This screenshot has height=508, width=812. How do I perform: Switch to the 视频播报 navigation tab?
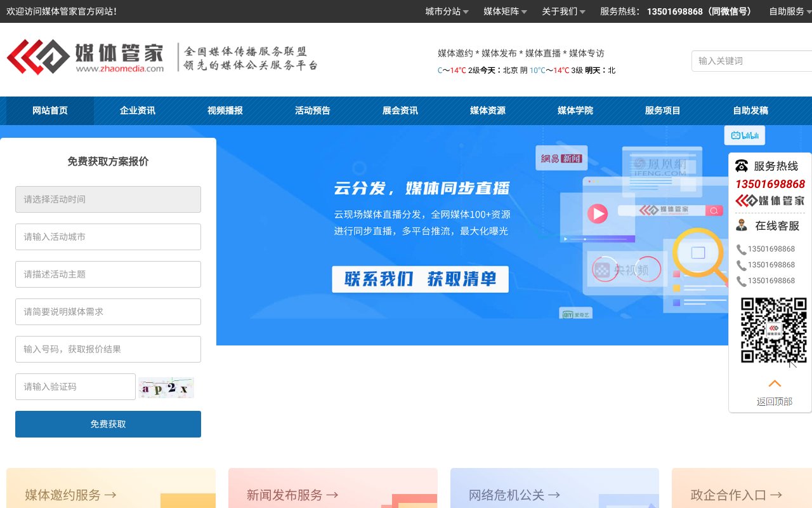coord(225,110)
